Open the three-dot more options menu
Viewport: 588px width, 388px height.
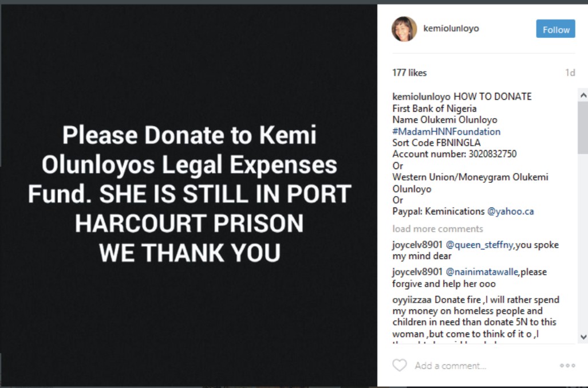[x=567, y=366]
